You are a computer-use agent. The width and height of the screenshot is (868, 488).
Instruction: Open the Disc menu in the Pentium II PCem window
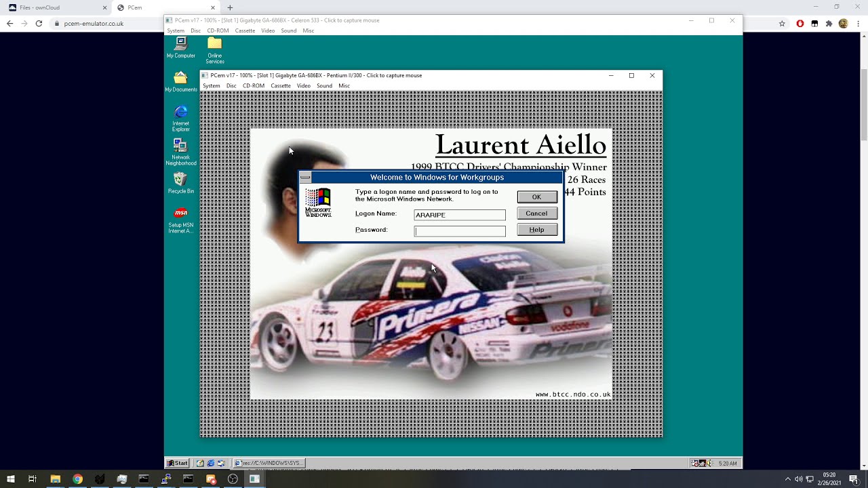click(231, 85)
